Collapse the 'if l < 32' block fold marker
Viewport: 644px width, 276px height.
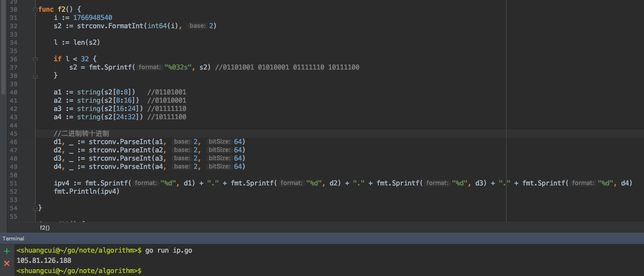(x=35, y=59)
